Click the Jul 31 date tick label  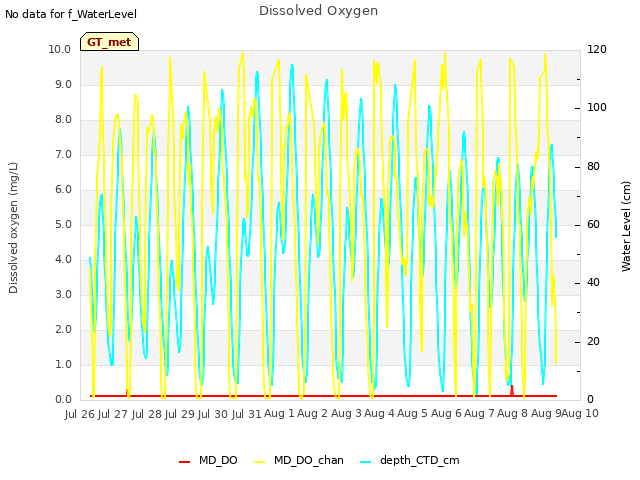tap(246, 414)
